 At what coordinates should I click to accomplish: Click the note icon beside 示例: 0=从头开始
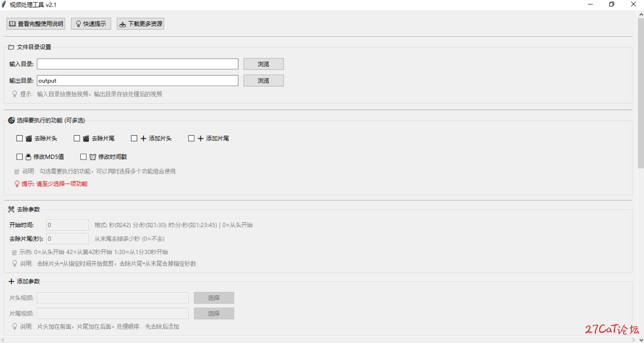point(14,252)
